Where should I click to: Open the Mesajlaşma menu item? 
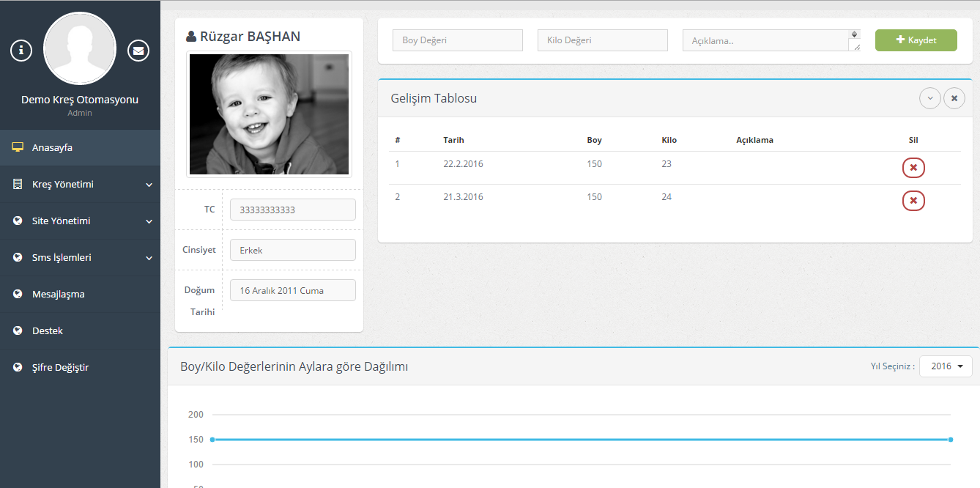point(59,294)
